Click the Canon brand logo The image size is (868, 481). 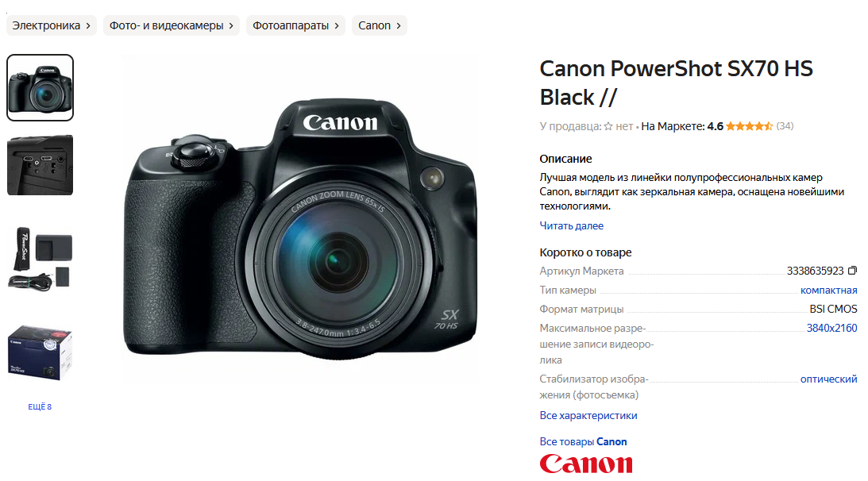(x=585, y=464)
